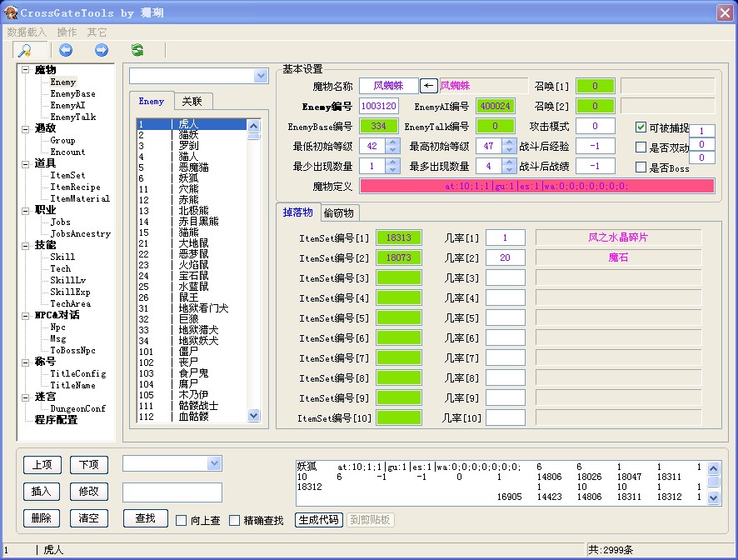Click the green refresh toolbar icon
Image resolution: width=738 pixels, height=560 pixels.
(137, 50)
